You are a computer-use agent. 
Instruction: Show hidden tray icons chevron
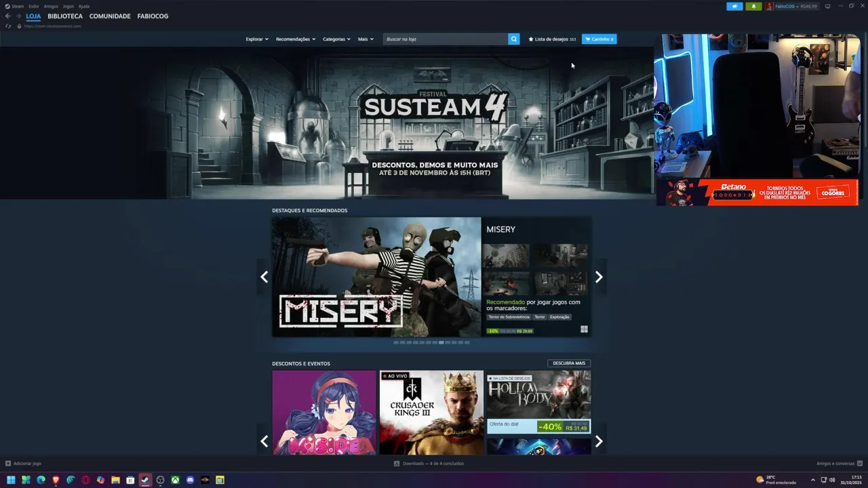pyautogui.click(x=813, y=480)
